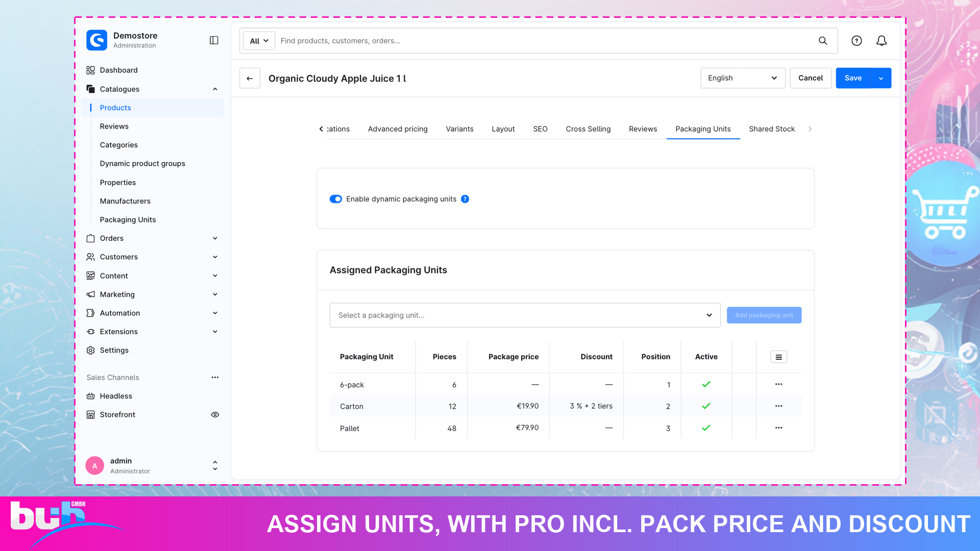Click the search magnifier icon
Image resolution: width=980 pixels, height=551 pixels.
click(x=823, y=41)
